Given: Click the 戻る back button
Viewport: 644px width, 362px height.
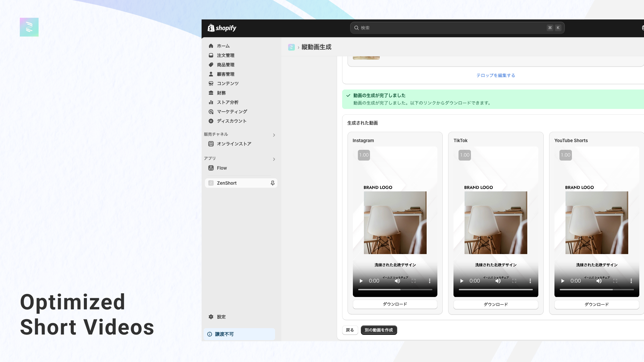Looking at the screenshot, I should (x=350, y=330).
